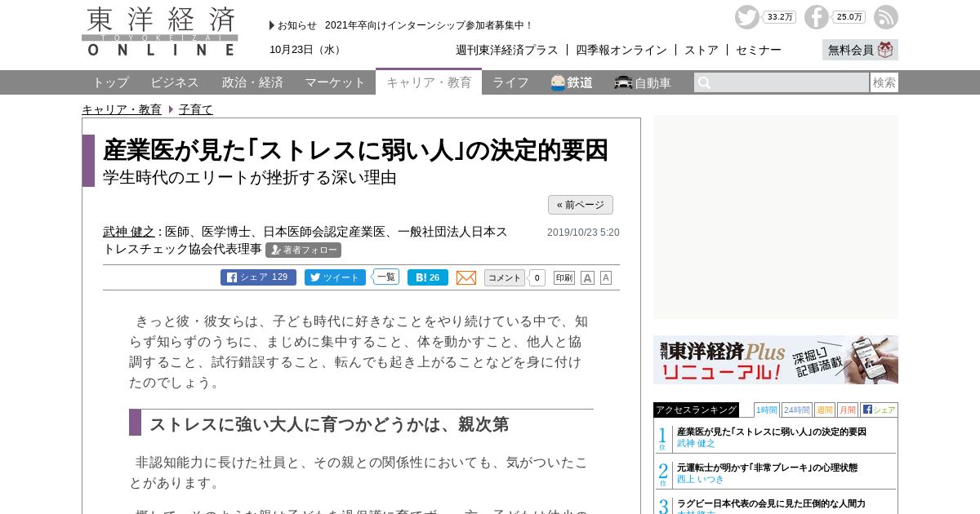Select the トップ navigation tab

[x=110, y=82]
